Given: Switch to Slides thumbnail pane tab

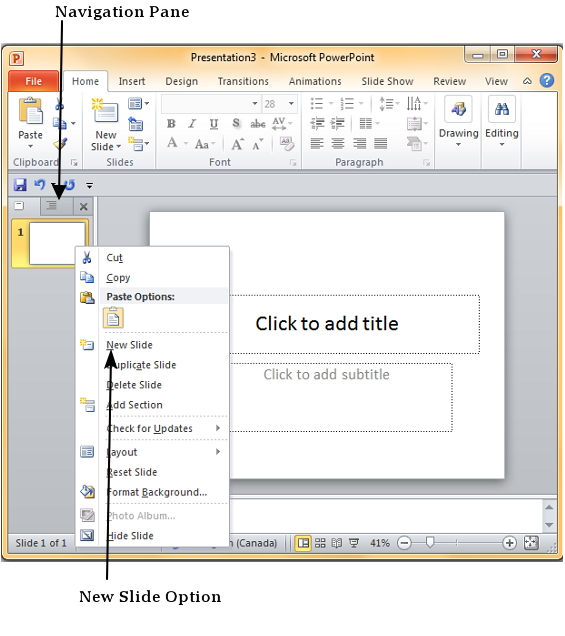Looking at the screenshot, I should point(20,206).
